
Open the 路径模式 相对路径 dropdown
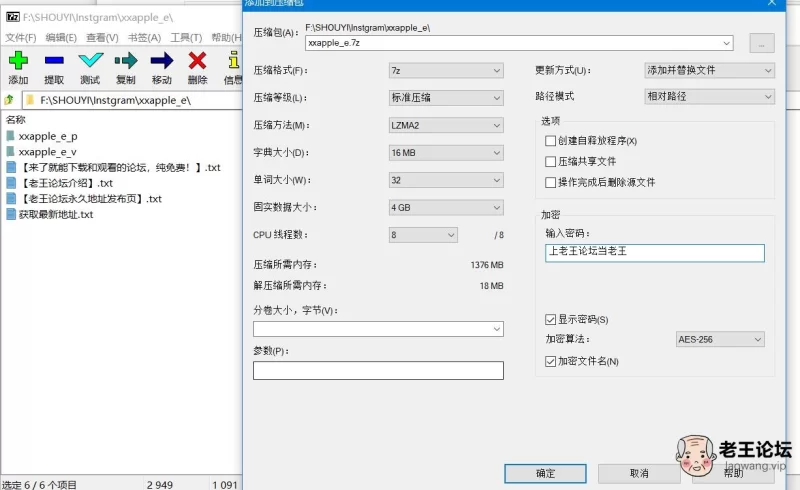pos(710,96)
